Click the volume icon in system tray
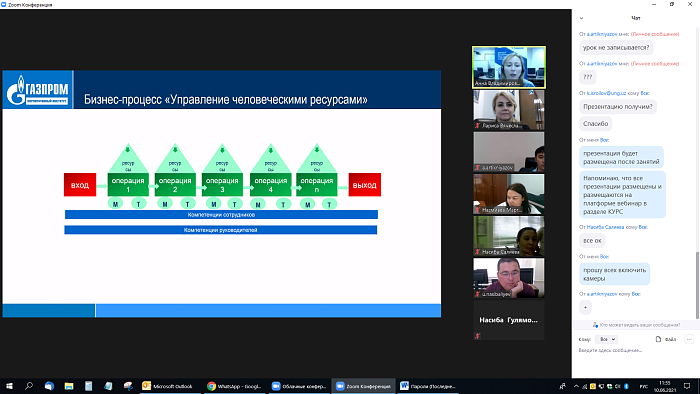This screenshot has width=700, height=394. 618,386
